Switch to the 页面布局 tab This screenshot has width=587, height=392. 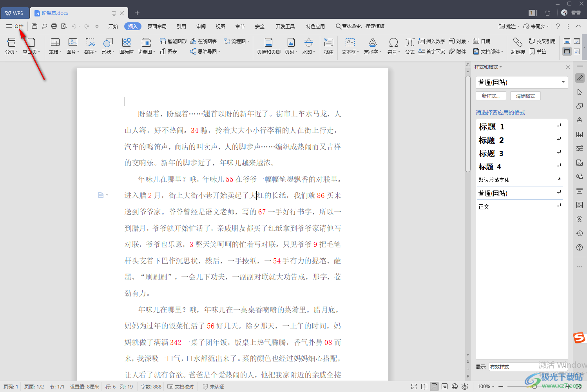tap(157, 26)
